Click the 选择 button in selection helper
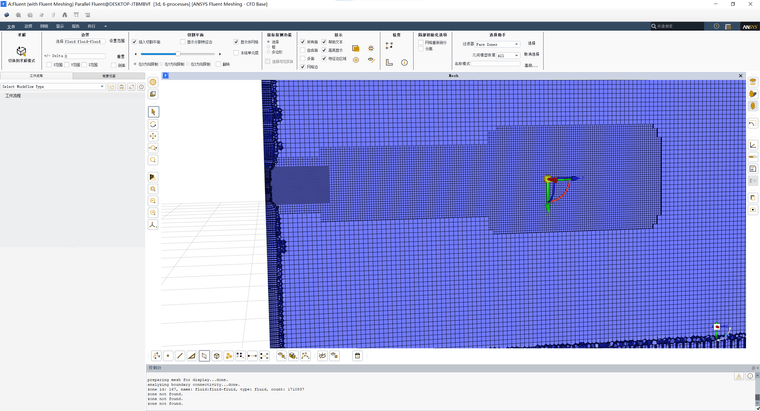The image size is (760, 411). pos(532,43)
